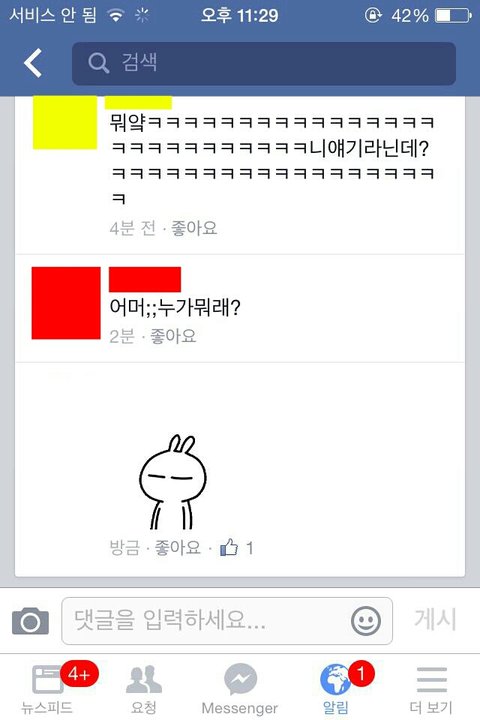Tap the 게시 post button

click(435, 619)
